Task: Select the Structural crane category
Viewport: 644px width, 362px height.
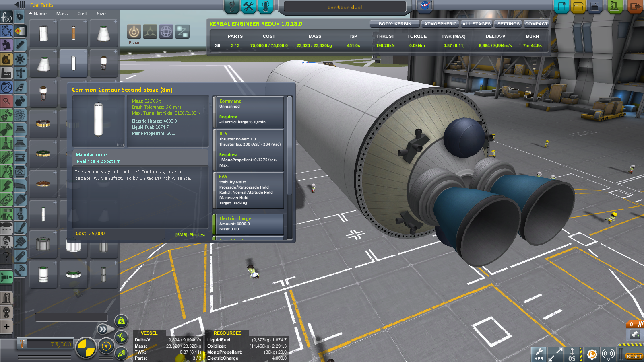Action: tap(20, 73)
